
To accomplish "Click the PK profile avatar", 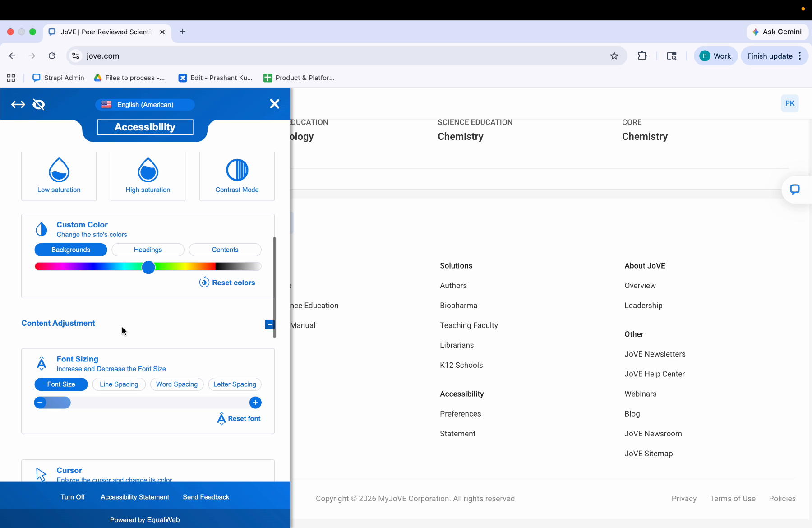I will pos(790,103).
